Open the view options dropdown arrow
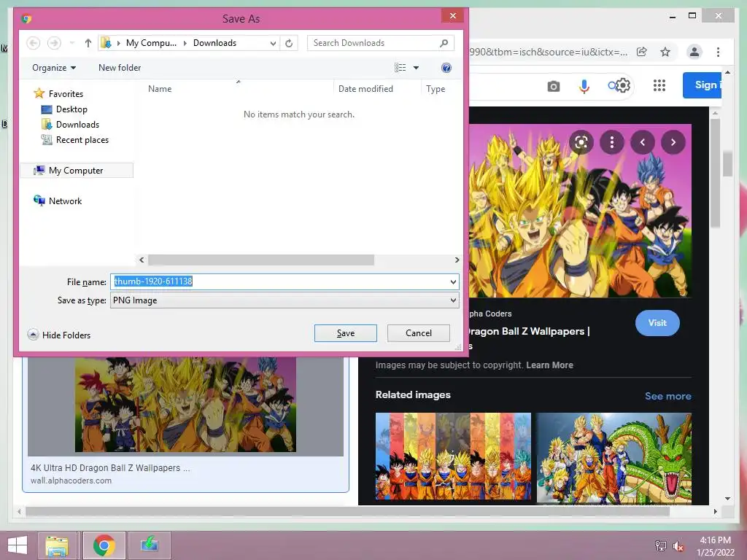Image resolution: width=747 pixels, height=560 pixels. pyautogui.click(x=416, y=68)
